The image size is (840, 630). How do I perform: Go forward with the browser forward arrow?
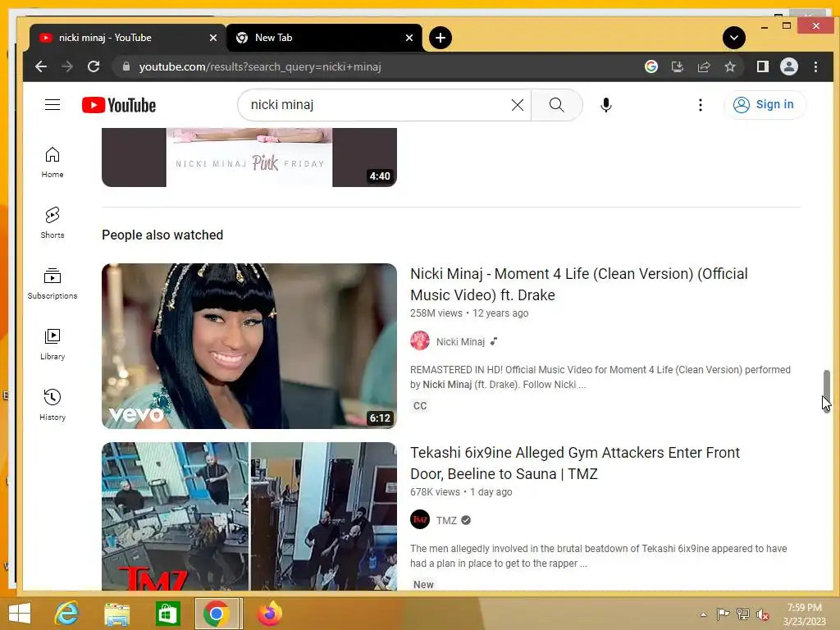point(67,66)
